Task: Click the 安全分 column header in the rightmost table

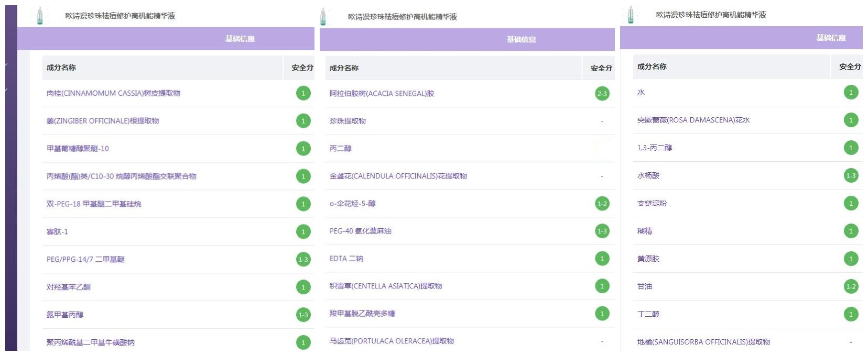Action: [x=850, y=66]
